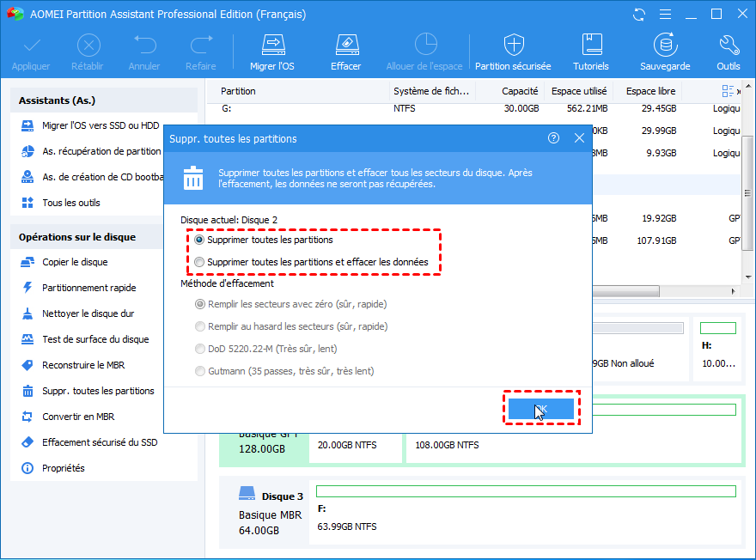Click the Rétablir toolbar icon

point(88,46)
